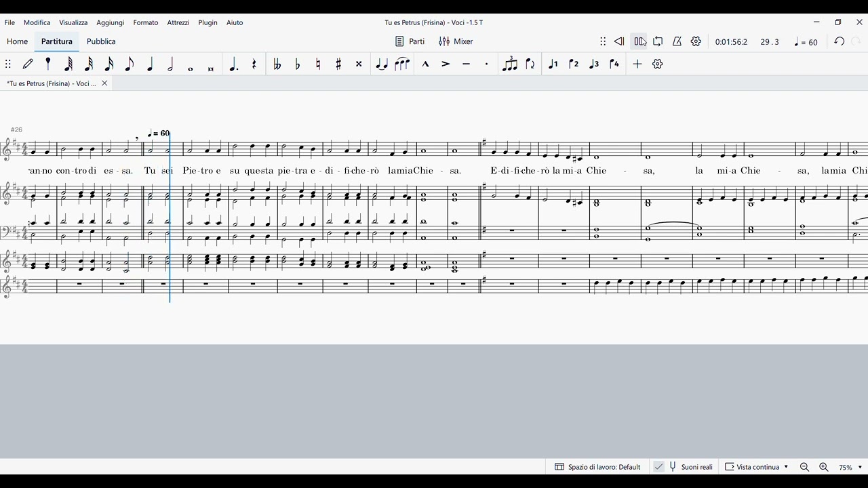Switch to voice 3
This screenshot has height=488, width=868.
pos(594,64)
